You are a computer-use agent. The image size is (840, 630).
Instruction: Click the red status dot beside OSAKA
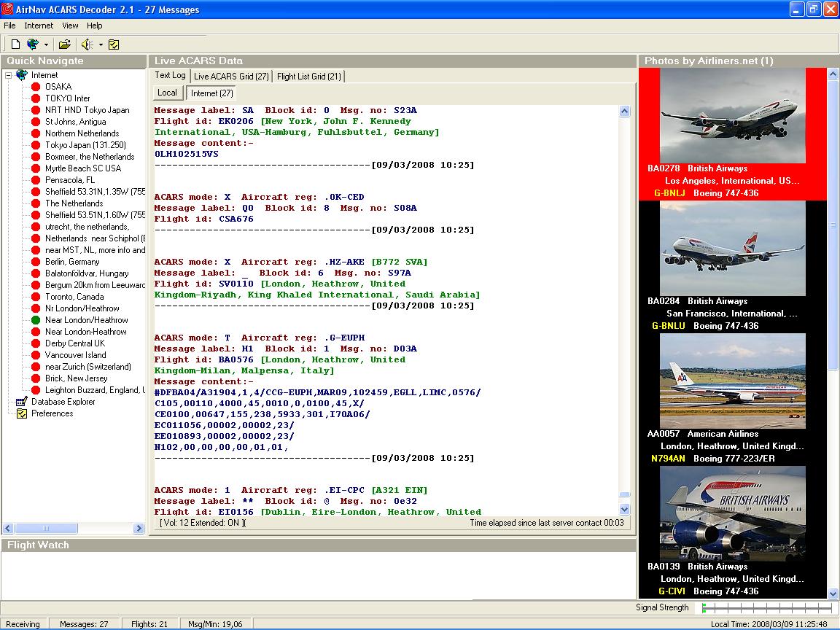point(36,87)
